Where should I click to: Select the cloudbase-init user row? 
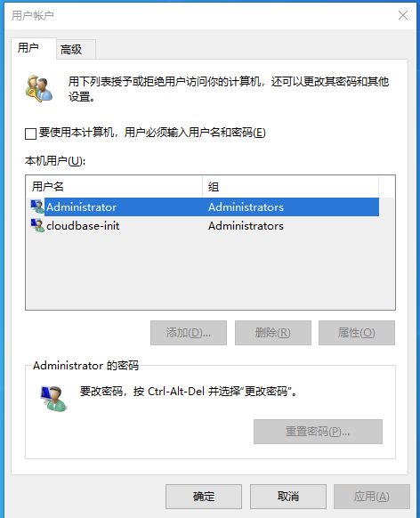(x=205, y=226)
